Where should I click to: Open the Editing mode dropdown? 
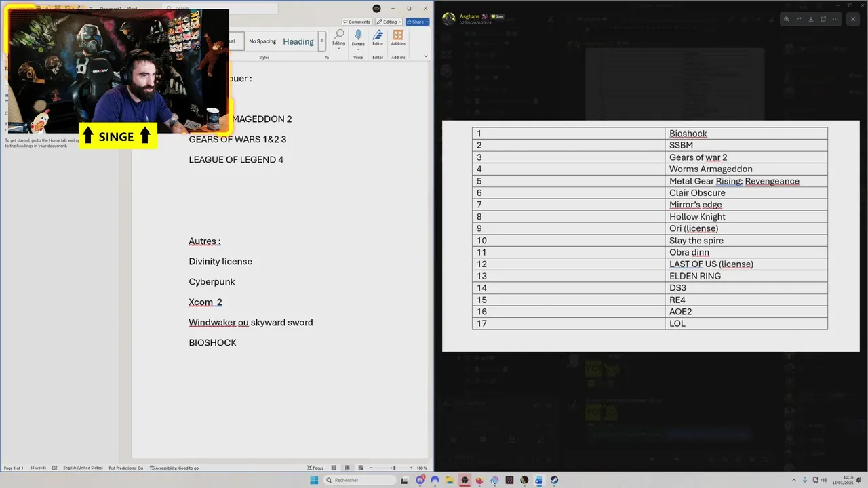pos(390,22)
